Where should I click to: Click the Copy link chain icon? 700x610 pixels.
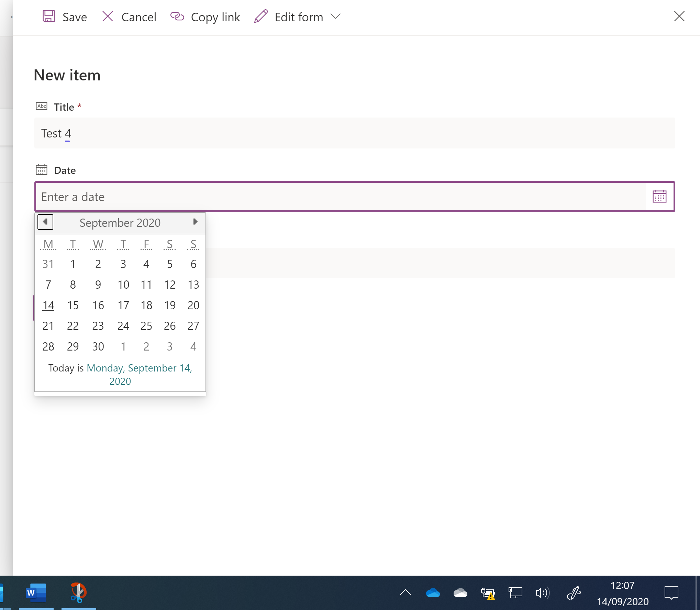point(177,16)
